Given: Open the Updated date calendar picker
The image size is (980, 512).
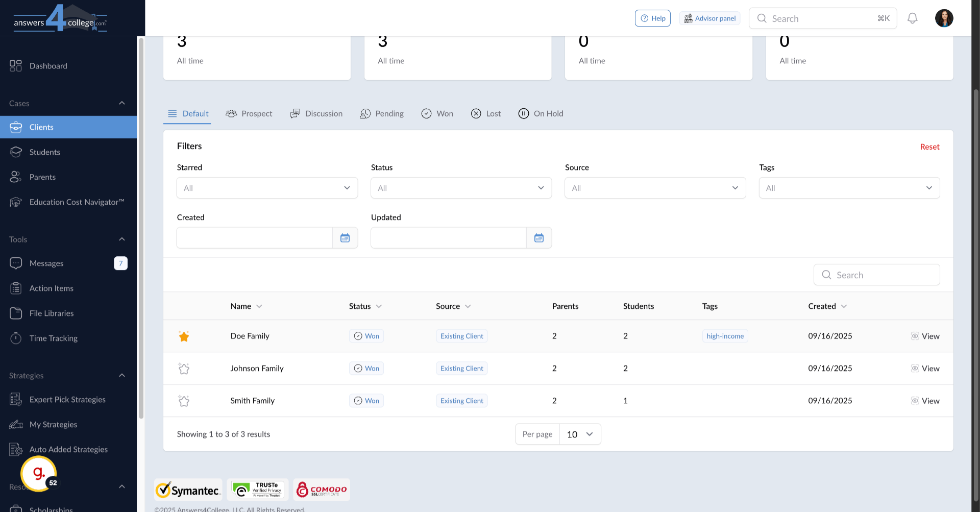Looking at the screenshot, I should (539, 238).
